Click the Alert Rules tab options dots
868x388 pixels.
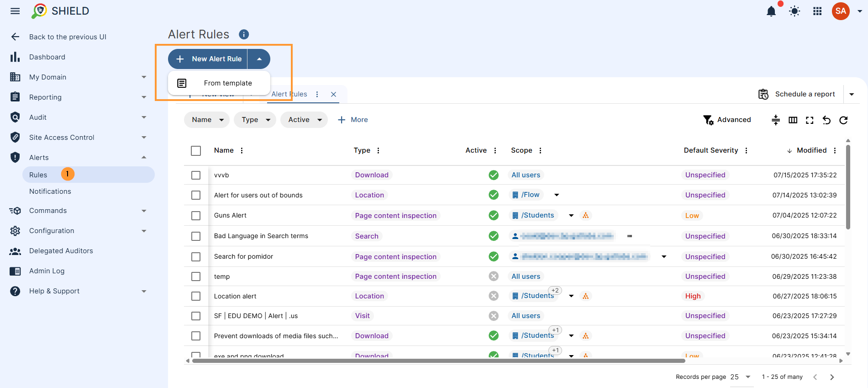pos(317,94)
